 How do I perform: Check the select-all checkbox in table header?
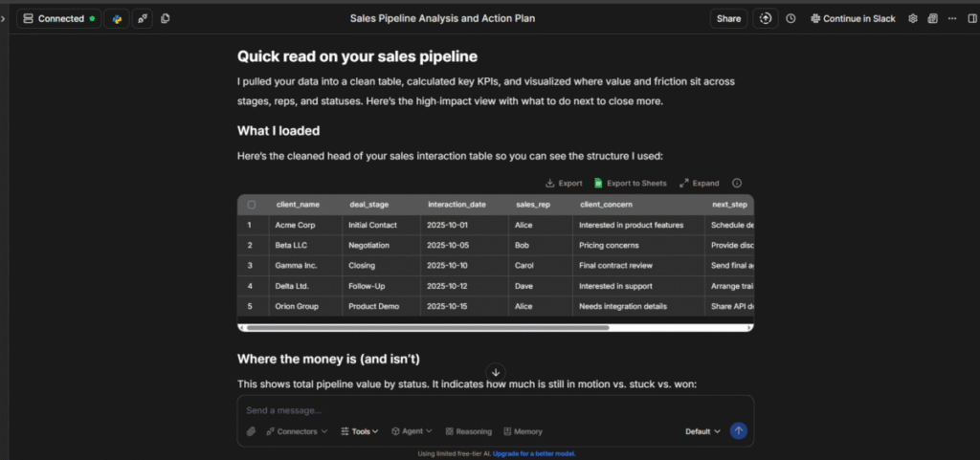pos(252,205)
